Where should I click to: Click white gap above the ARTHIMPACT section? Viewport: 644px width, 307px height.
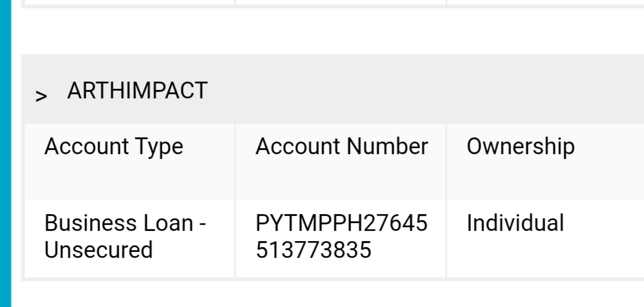point(329,31)
